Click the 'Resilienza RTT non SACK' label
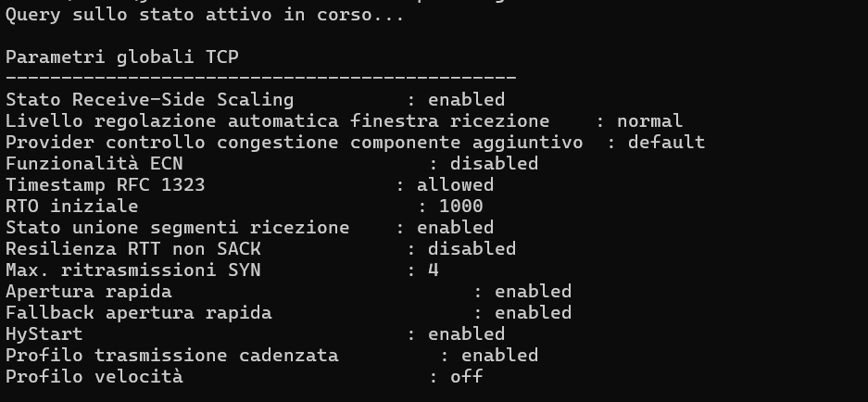 [133, 249]
